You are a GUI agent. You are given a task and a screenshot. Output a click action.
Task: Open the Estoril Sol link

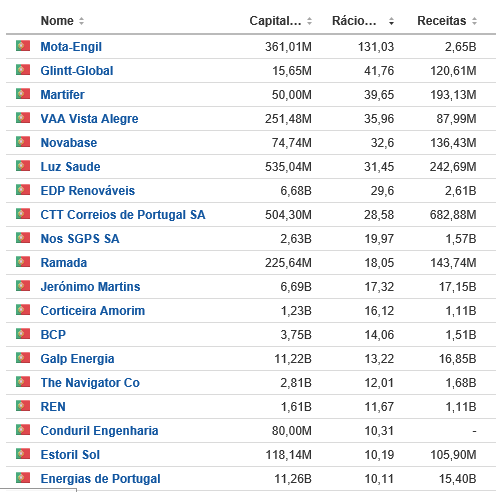click(70, 455)
